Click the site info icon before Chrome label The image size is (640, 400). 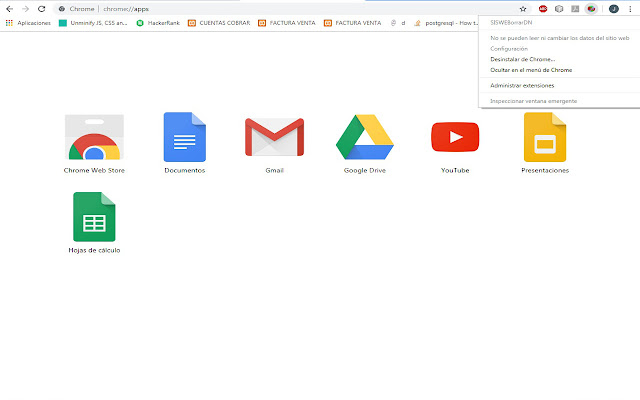click(x=62, y=9)
